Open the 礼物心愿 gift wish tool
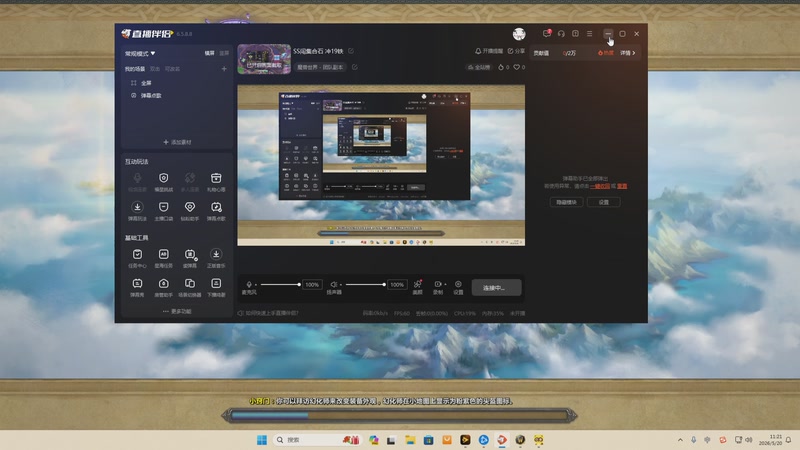The width and height of the screenshot is (800, 450). (216, 181)
